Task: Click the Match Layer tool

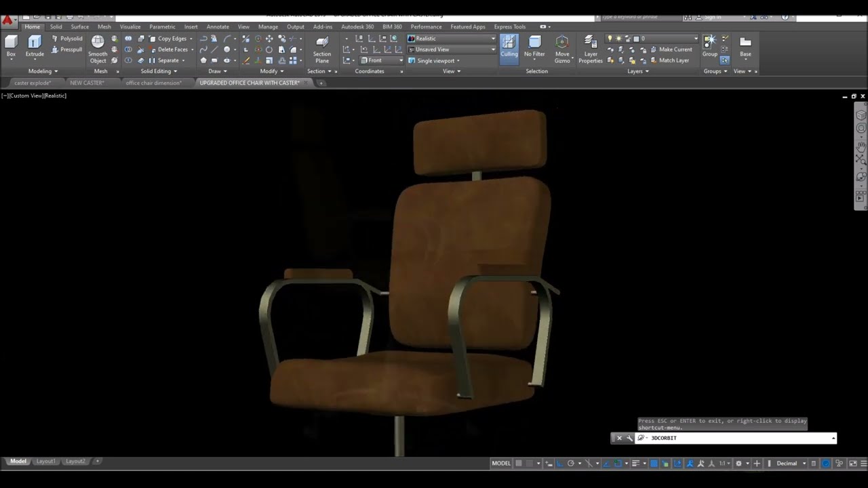Action: pyautogui.click(x=669, y=60)
